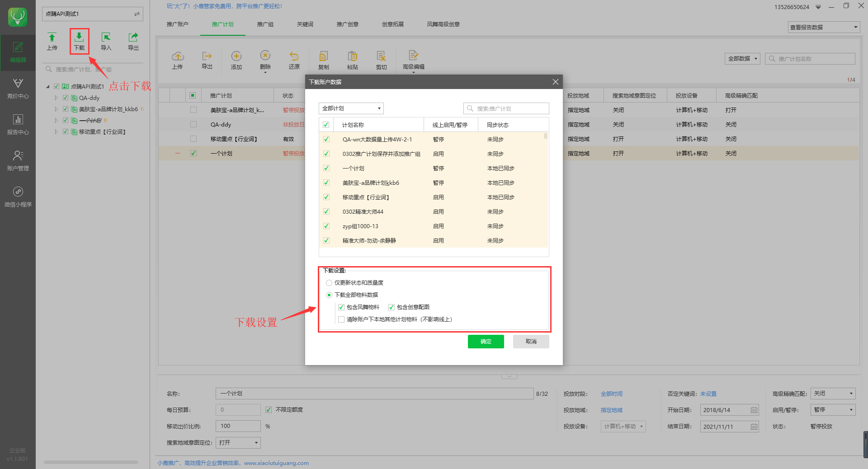The height and width of the screenshot is (469, 868).
Task: Click the 取消 cancel button
Action: 531,342
